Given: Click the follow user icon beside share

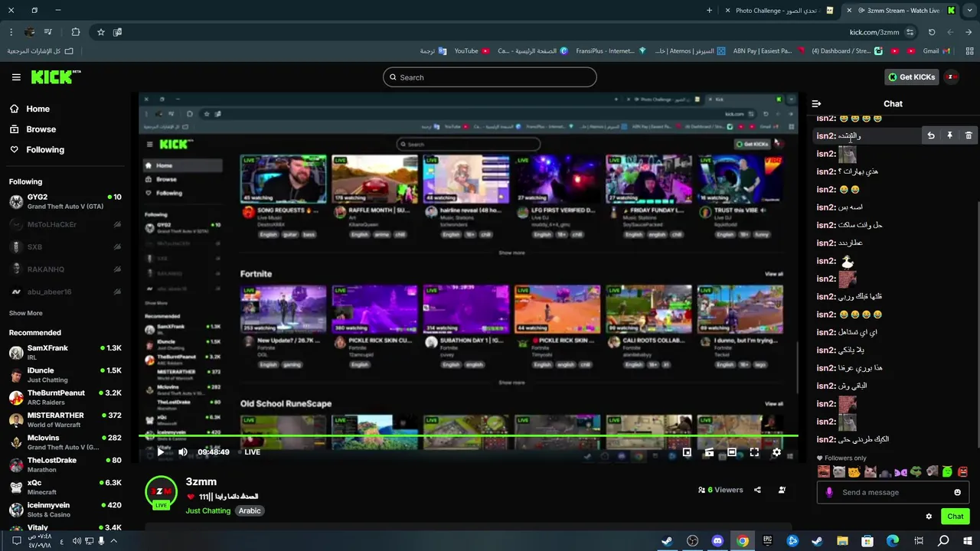Looking at the screenshot, I should pos(782,490).
